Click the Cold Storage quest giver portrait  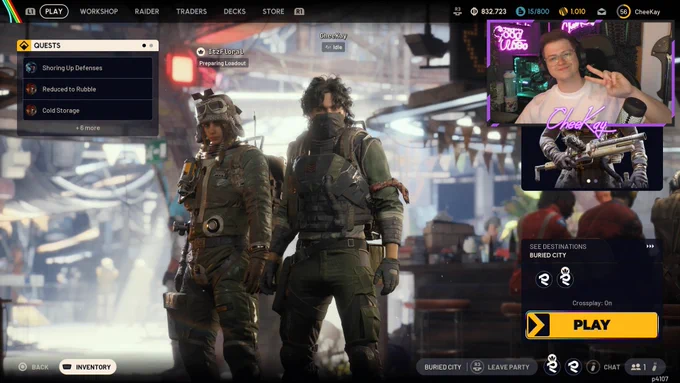[31, 110]
